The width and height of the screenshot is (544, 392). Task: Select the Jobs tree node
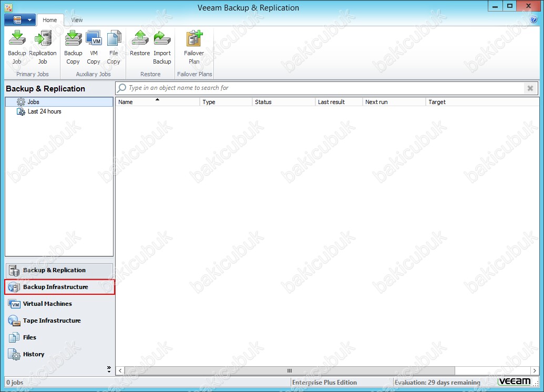pyautogui.click(x=59, y=101)
